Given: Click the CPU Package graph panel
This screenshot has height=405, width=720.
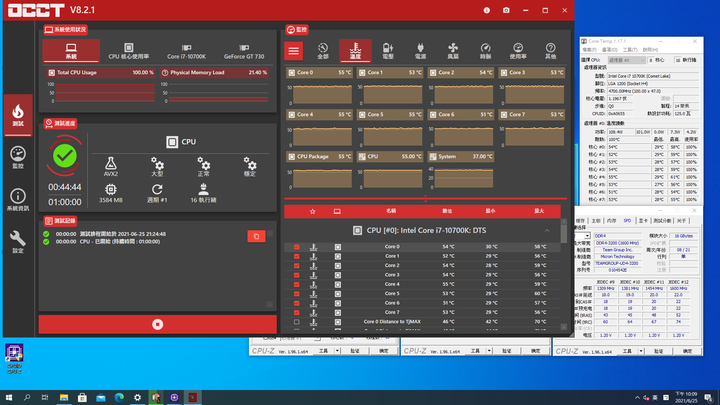Looking at the screenshot, I should (320, 171).
